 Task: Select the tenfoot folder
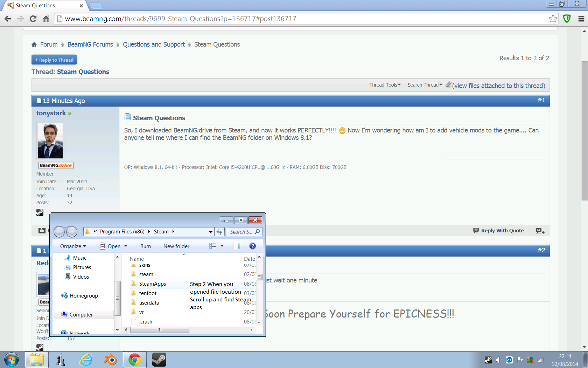point(148,293)
